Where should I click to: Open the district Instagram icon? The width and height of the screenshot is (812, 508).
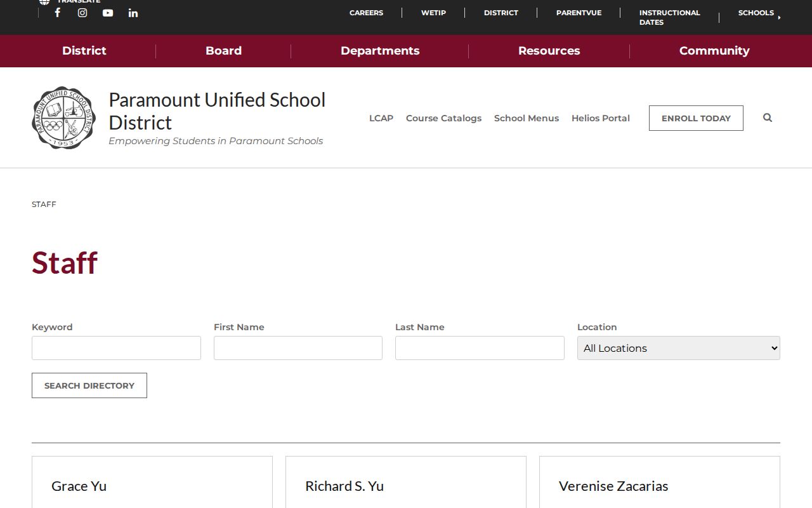[x=82, y=13]
